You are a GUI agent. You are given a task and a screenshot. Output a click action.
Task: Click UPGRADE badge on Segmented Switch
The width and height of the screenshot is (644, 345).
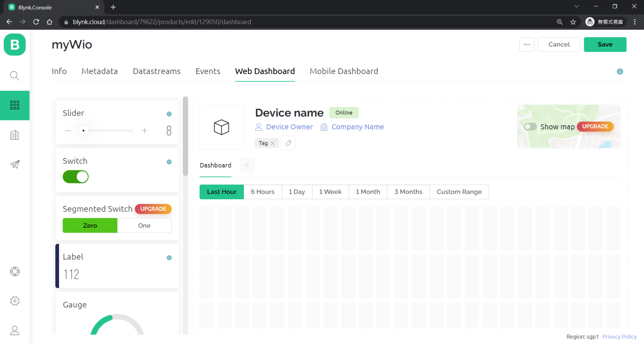153,209
